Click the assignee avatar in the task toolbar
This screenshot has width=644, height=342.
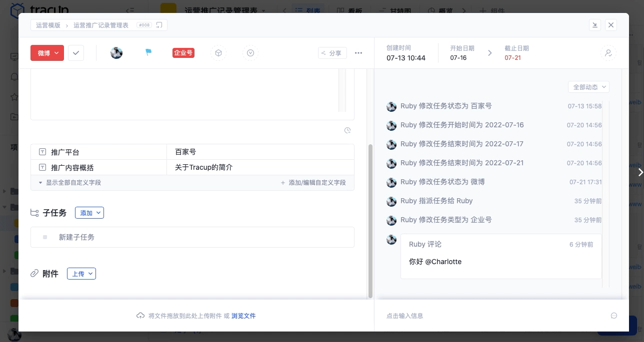click(116, 52)
